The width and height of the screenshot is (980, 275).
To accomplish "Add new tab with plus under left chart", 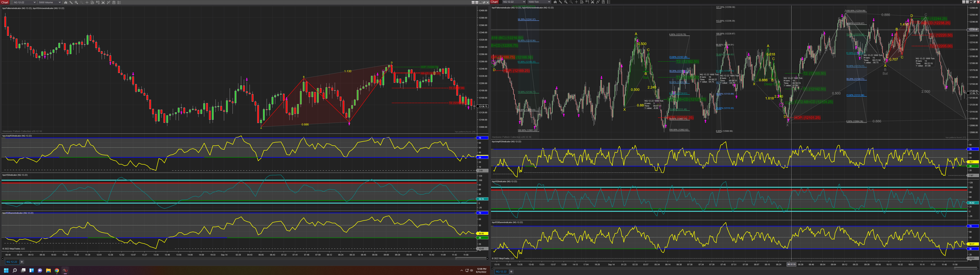I will 22,262.
